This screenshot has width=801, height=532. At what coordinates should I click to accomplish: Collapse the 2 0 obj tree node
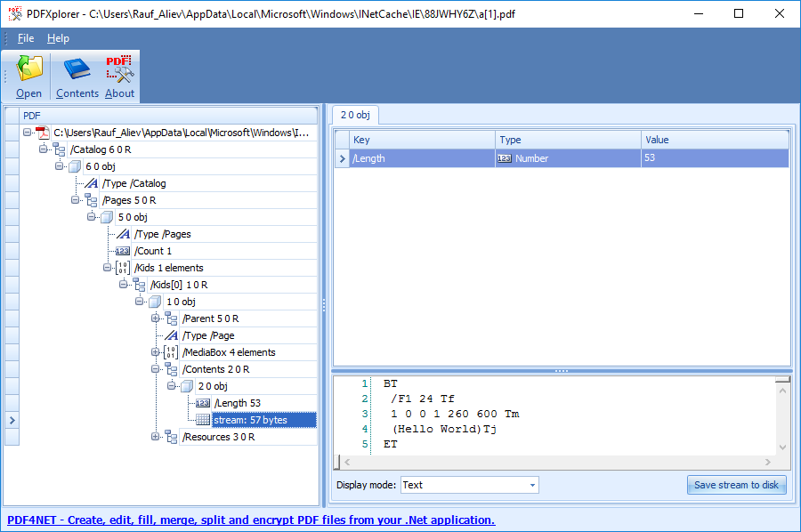[x=172, y=386]
